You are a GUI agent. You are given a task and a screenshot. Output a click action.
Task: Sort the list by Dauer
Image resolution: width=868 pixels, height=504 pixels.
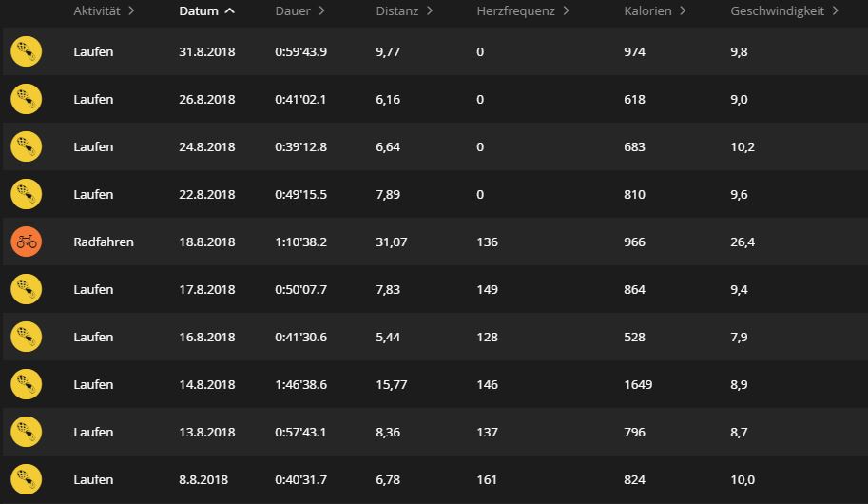pos(300,11)
